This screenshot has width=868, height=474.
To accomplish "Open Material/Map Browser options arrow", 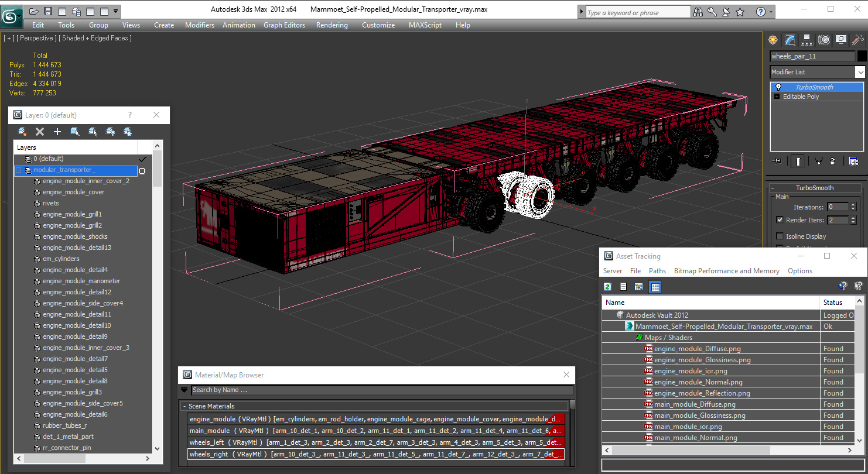I will (184, 390).
